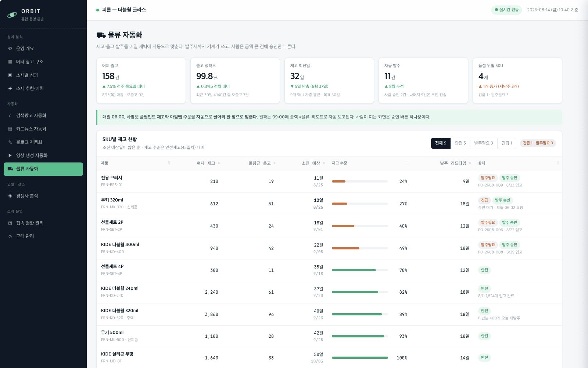Click the 89% level for KIDE 더블월 320ml

coord(403,315)
